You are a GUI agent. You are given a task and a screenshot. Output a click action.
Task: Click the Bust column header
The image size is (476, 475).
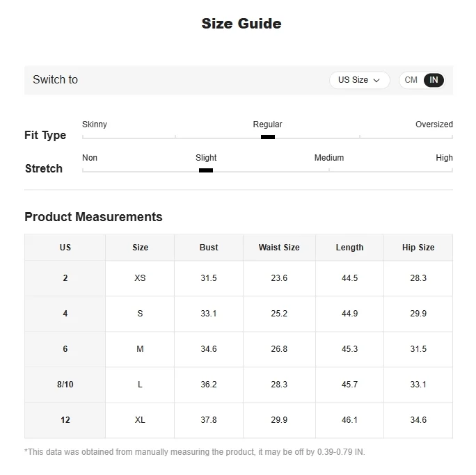pyautogui.click(x=209, y=248)
